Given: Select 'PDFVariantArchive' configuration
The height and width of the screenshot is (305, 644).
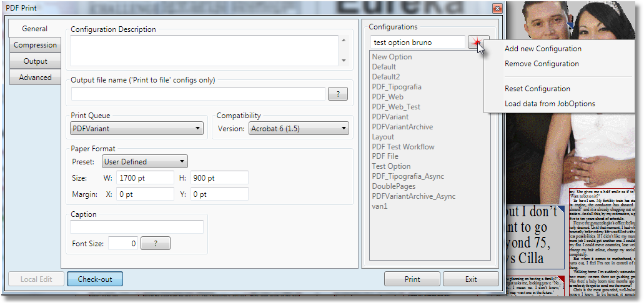Looking at the screenshot, I should point(402,127).
